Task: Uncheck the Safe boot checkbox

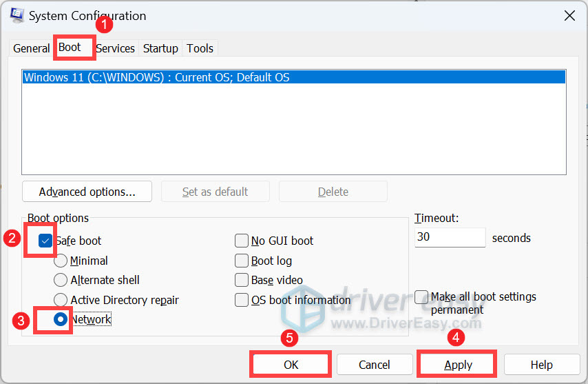Action: [x=45, y=241]
